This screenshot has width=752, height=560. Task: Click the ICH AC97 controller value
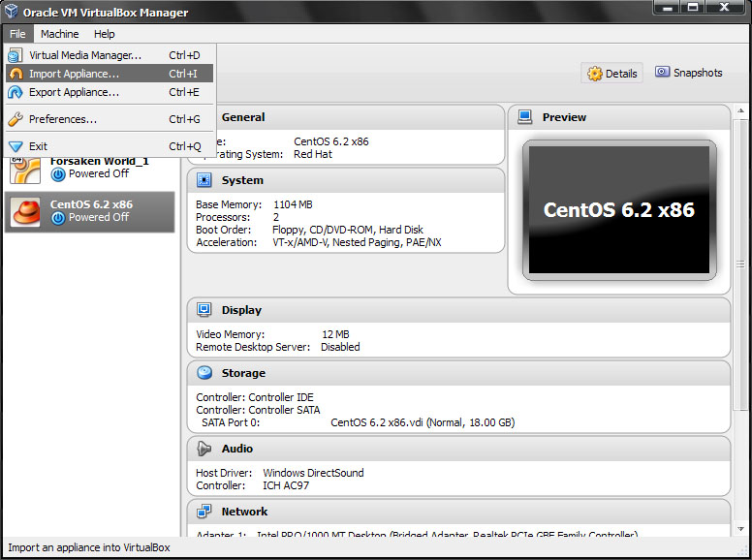point(286,485)
